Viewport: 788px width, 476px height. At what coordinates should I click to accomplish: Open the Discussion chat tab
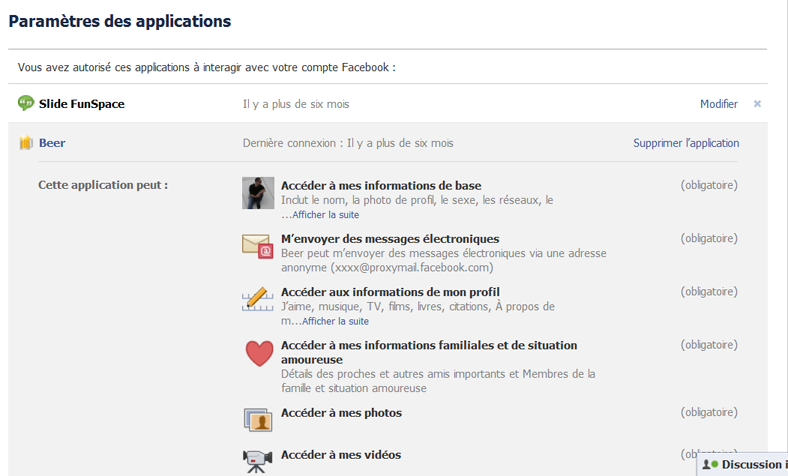click(x=743, y=464)
